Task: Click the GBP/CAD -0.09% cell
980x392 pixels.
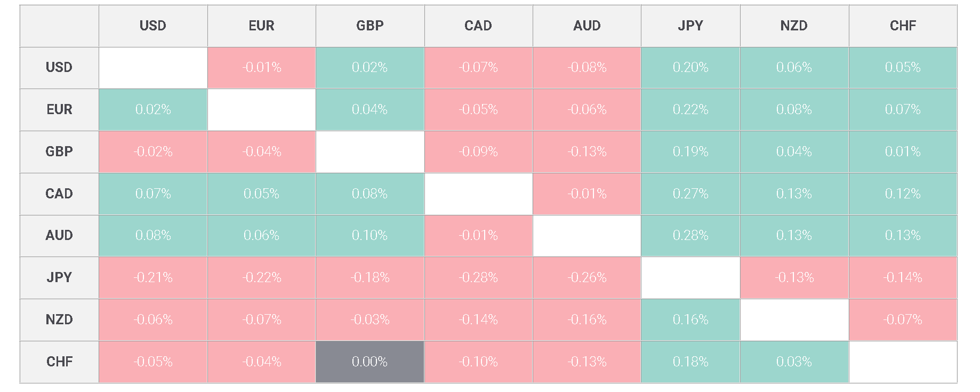Action: [x=478, y=151]
